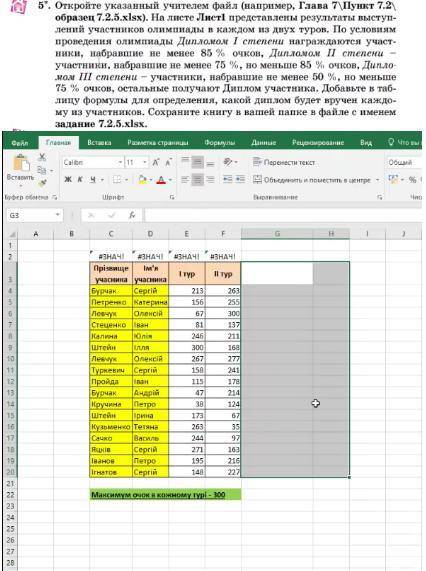The image size is (426, 571).
Task: Expand the merge and center dropdown arrow
Action: tap(377, 180)
